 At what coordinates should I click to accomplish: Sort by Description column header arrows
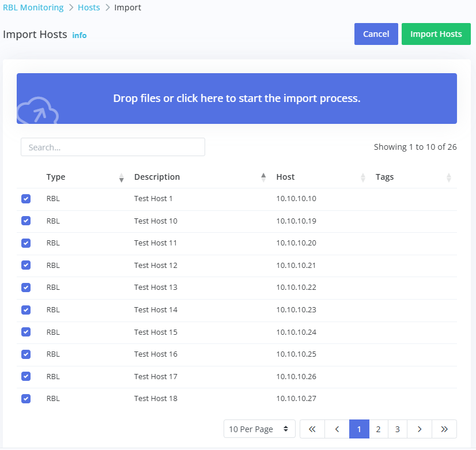pos(263,177)
